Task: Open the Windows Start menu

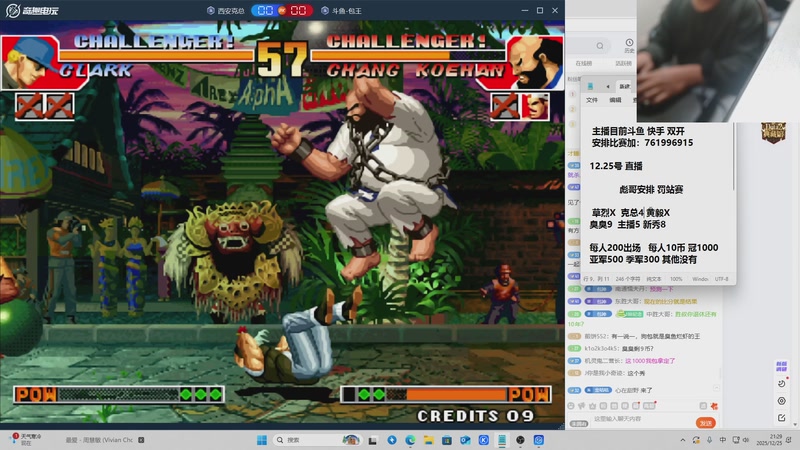Action: point(262,440)
